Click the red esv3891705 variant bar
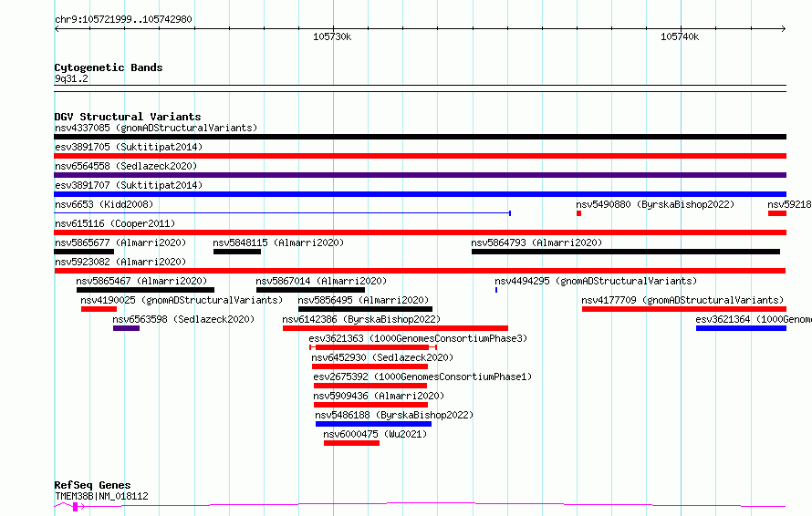Viewport: 812px width, 516px height. 420,156
